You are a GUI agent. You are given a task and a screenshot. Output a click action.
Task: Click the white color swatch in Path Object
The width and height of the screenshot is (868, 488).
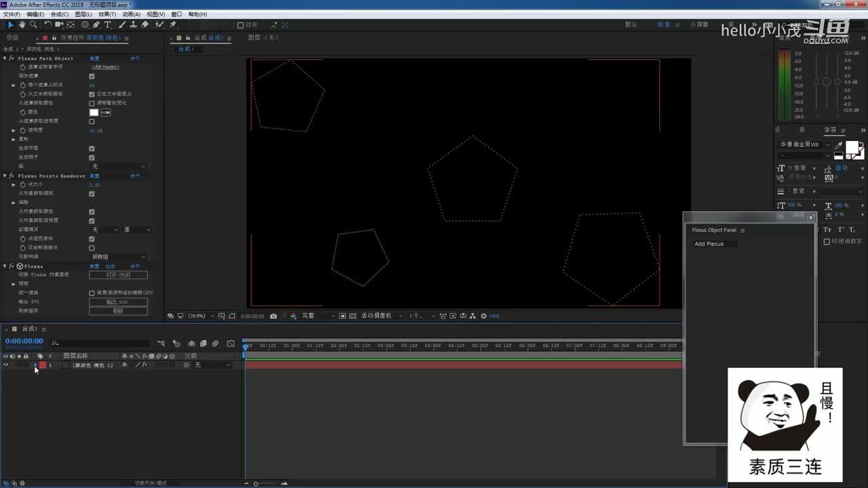[x=94, y=112]
